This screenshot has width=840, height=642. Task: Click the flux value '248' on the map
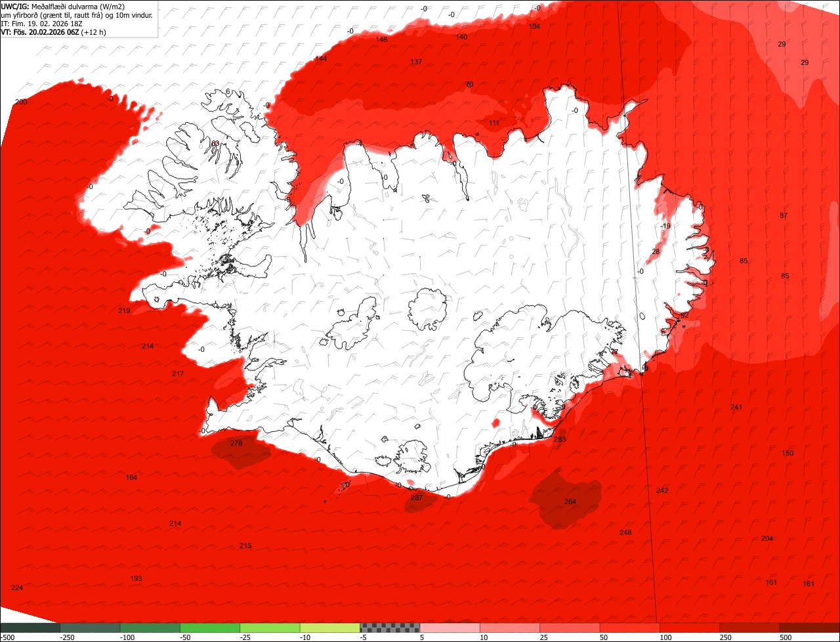(625, 532)
